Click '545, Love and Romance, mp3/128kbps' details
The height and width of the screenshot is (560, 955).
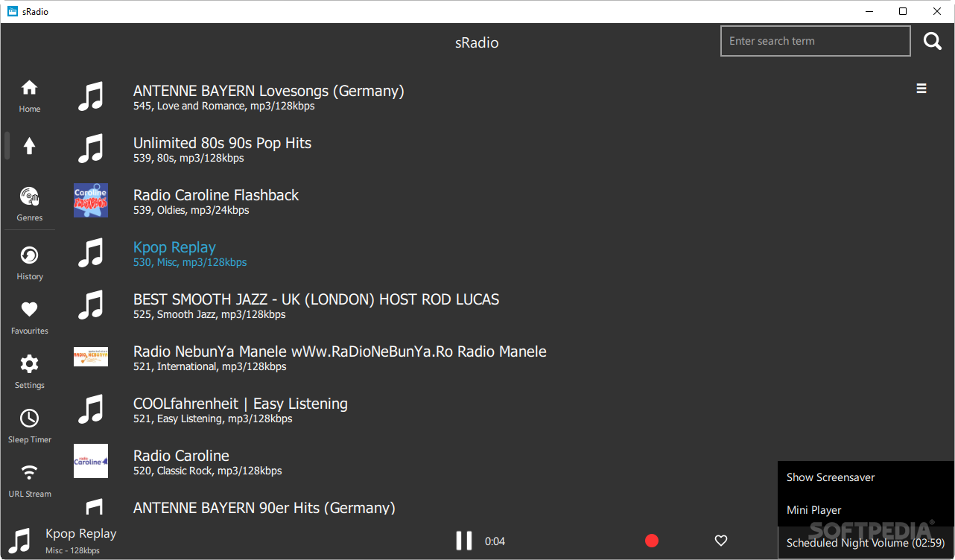[x=224, y=106]
